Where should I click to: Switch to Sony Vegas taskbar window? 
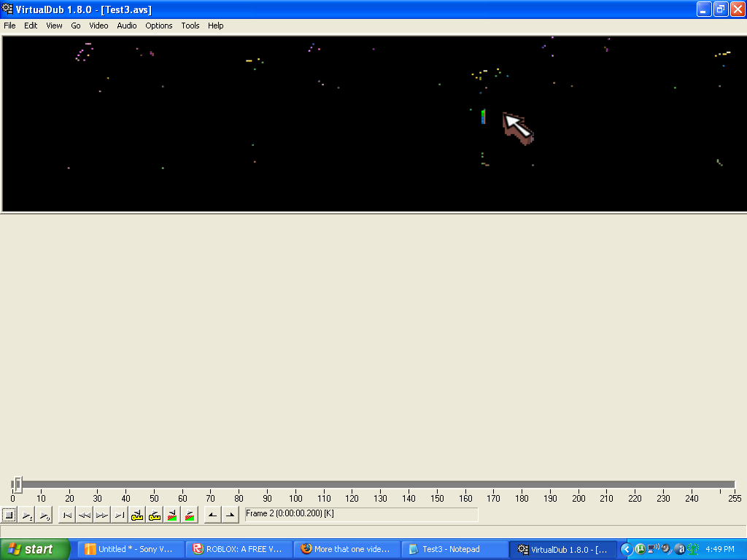click(130, 550)
